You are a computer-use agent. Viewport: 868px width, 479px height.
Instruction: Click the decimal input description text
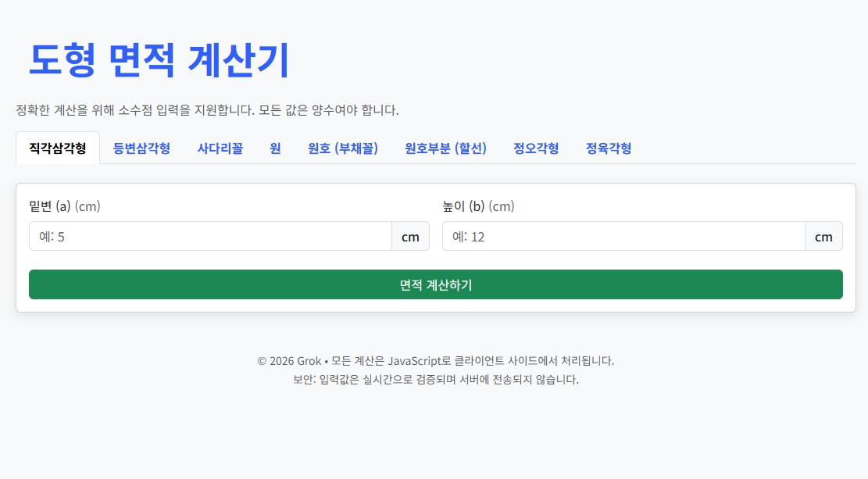(207, 110)
